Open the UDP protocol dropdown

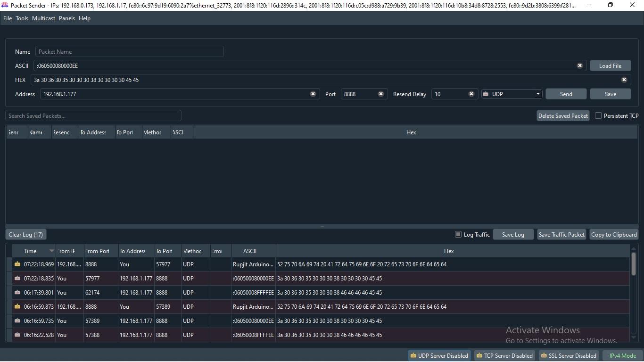[x=537, y=94]
